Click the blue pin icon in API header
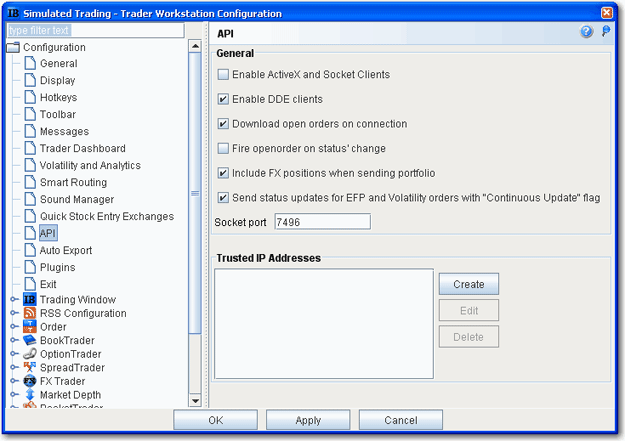This screenshot has height=441, width=625. (x=606, y=31)
